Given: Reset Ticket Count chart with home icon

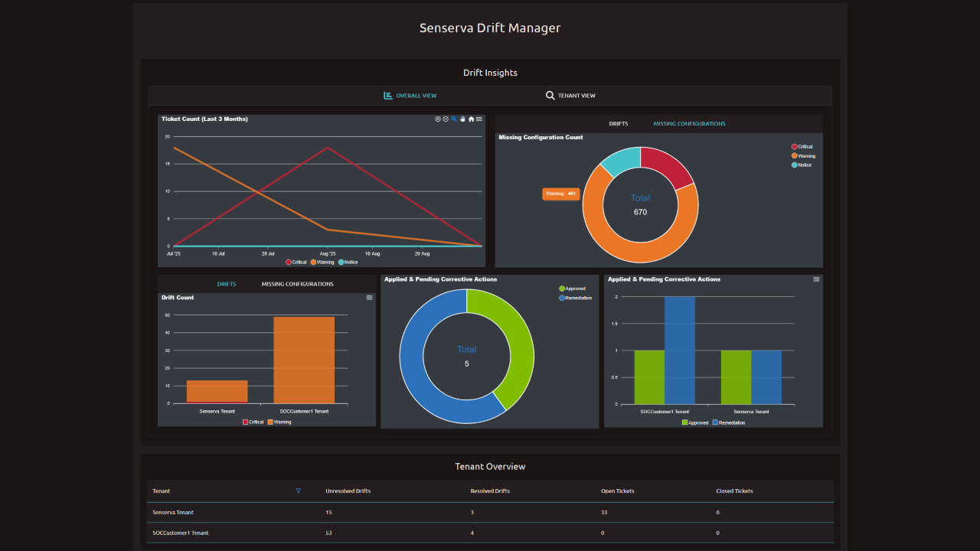Looking at the screenshot, I should pos(471,119).
